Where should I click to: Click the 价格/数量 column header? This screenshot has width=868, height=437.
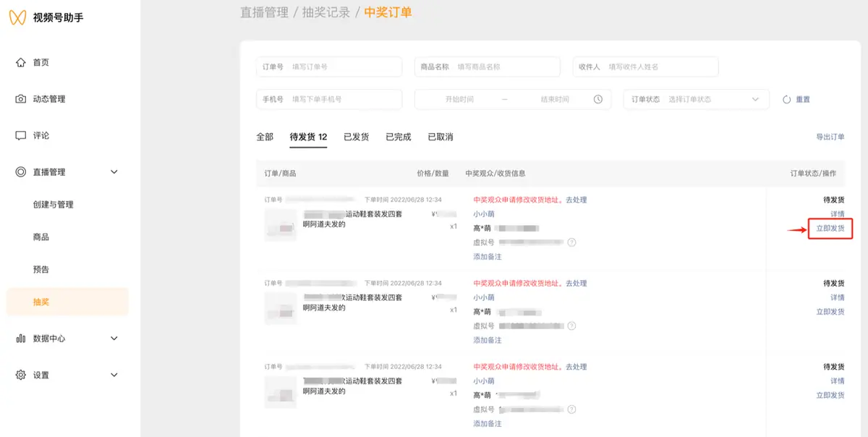pos(433,174)
